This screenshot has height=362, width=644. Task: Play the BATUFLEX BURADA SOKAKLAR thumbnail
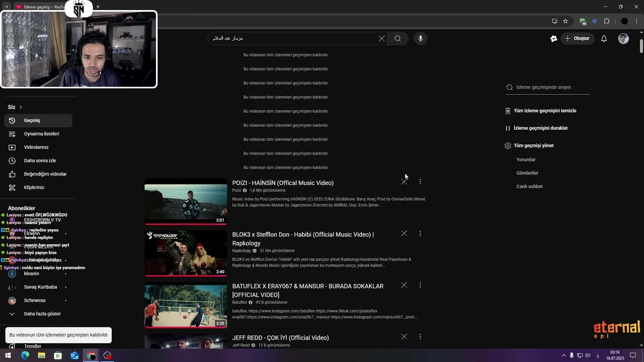(186, 305)
